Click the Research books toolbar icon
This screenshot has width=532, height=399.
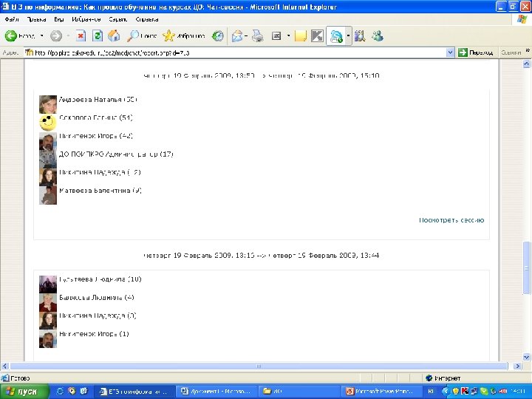click(x=360, y=35)
